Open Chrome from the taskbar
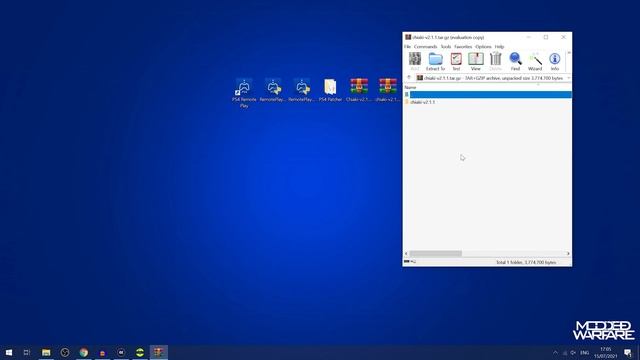The height and width of the screenshot is (360, 640). coord(84,352)
